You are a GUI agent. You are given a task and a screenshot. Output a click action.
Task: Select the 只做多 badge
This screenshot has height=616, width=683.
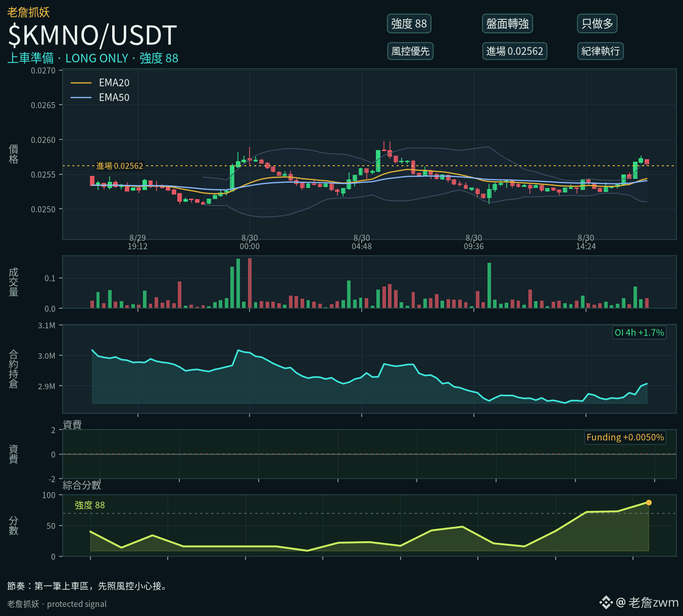597,24
